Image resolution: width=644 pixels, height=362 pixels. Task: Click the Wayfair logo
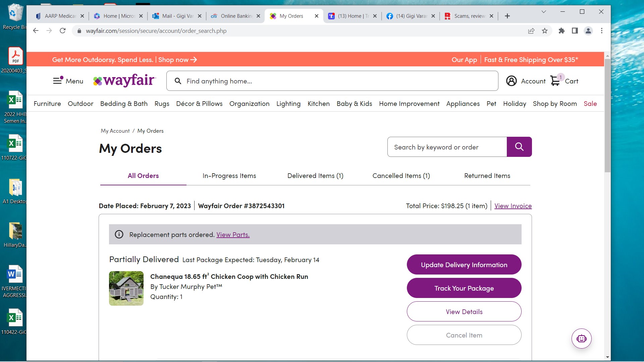pos(124,80)
